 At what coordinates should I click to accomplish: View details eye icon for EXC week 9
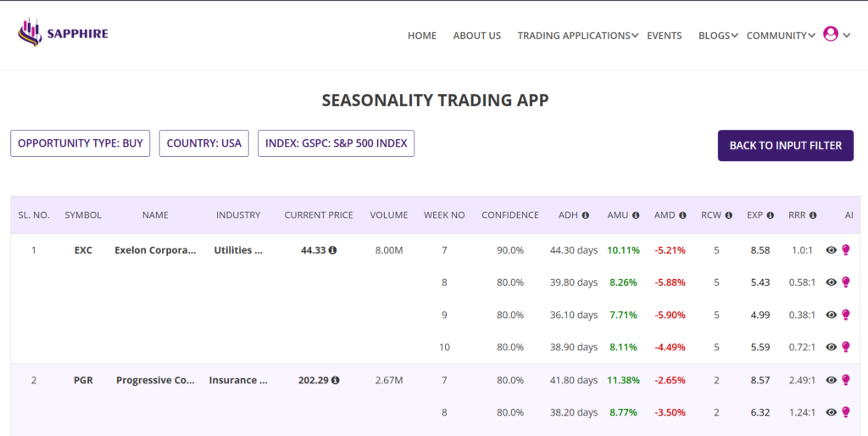click(832, 315)
